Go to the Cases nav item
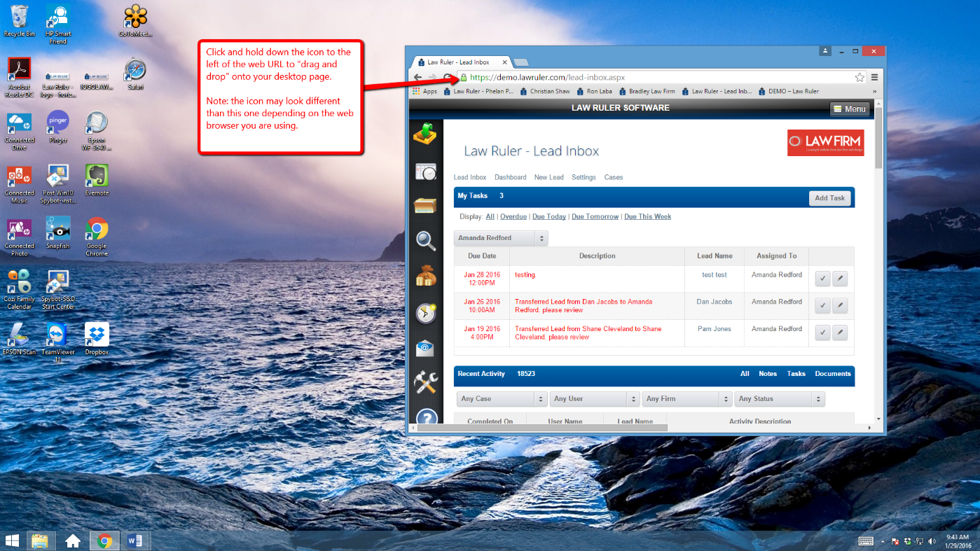The width and height of the screenshot is (980, 551). [x=614, y=177]
